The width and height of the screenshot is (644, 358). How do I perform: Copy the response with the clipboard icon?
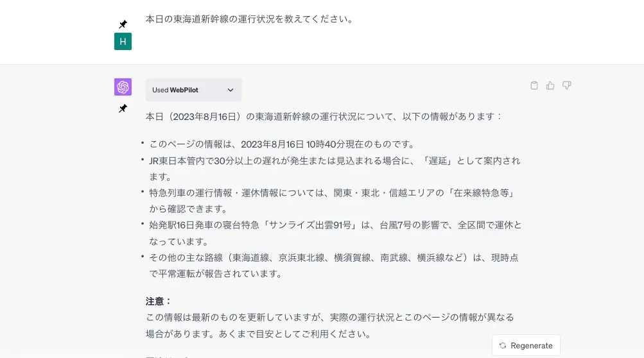(534, 85)
